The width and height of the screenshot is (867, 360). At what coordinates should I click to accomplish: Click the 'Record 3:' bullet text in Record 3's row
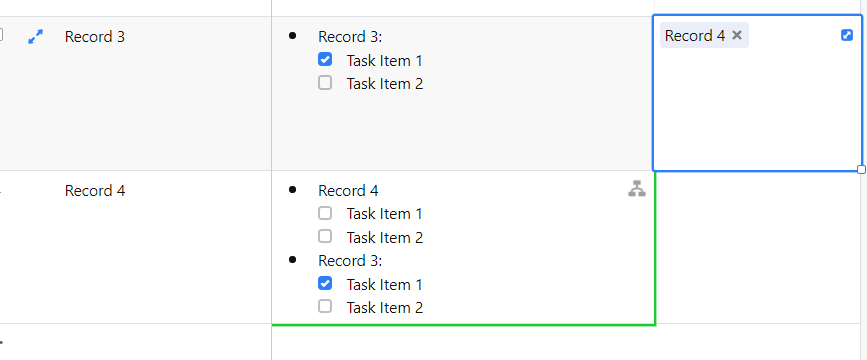[350, 37]
